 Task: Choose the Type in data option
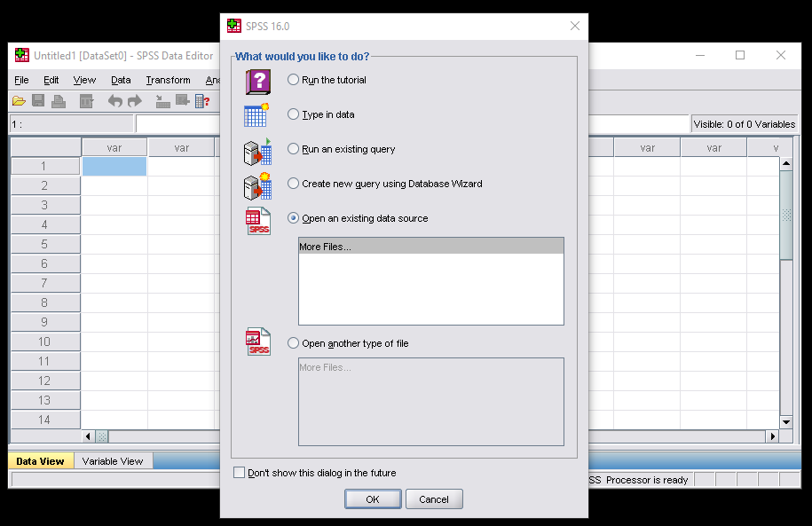click(294, 114)
